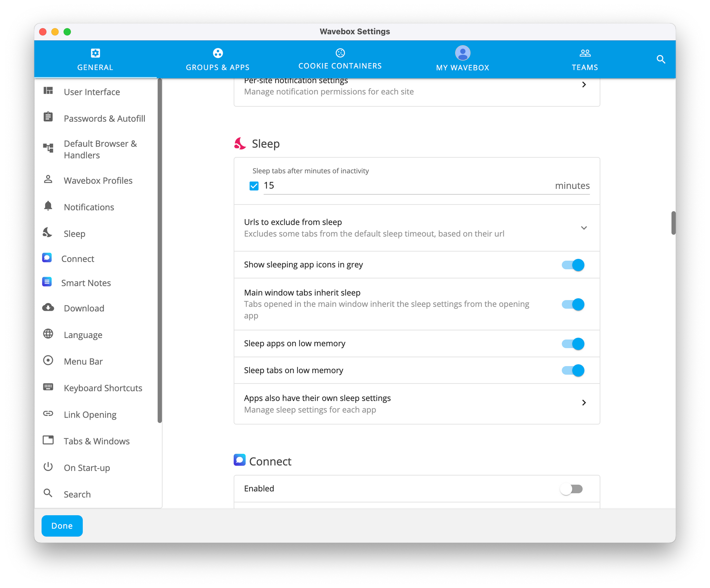Click the Wavebox Profiles person icon

coord(48,179)
